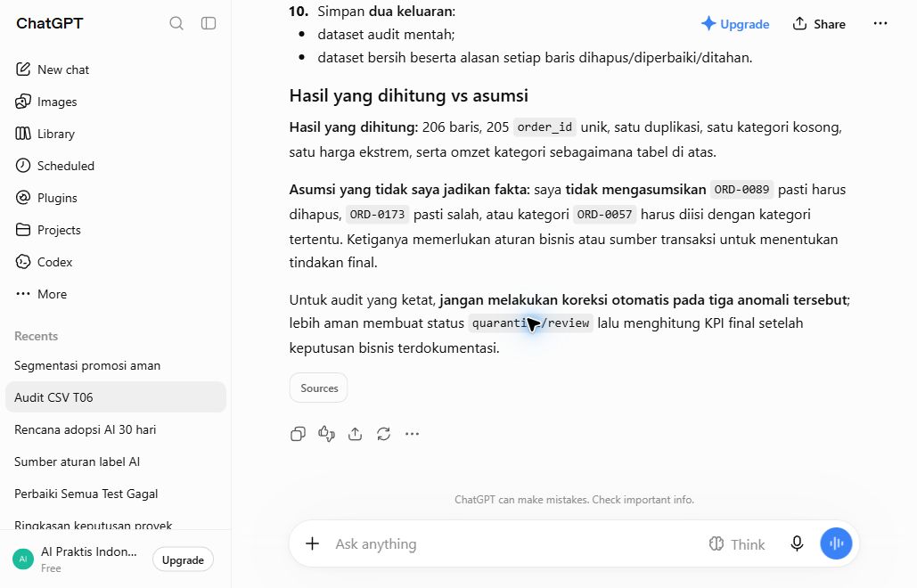Click the 'ORD-0057' code text
The image size is (917, 588).
(x=605, y=215)
